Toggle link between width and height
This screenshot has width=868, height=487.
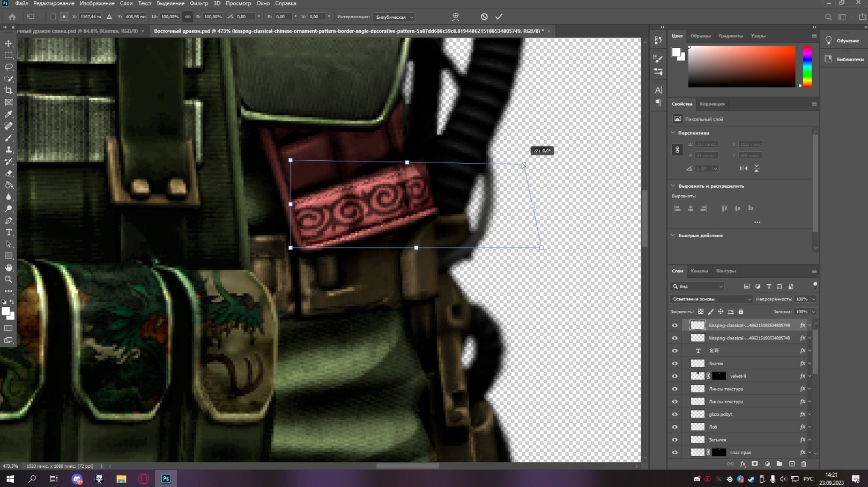point(188,17)
